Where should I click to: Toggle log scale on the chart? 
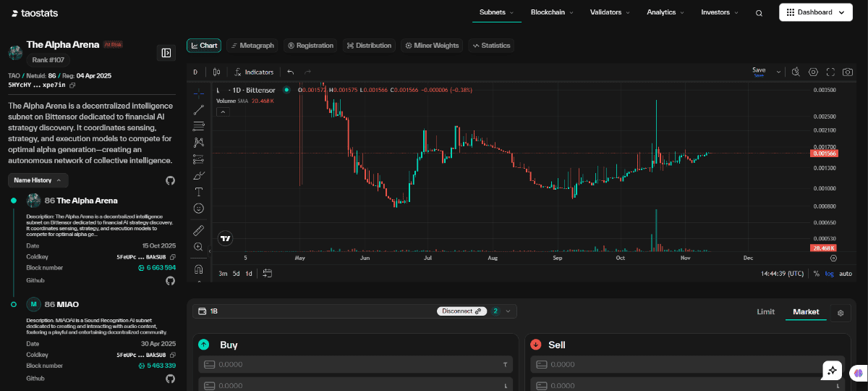click(829, 274)
